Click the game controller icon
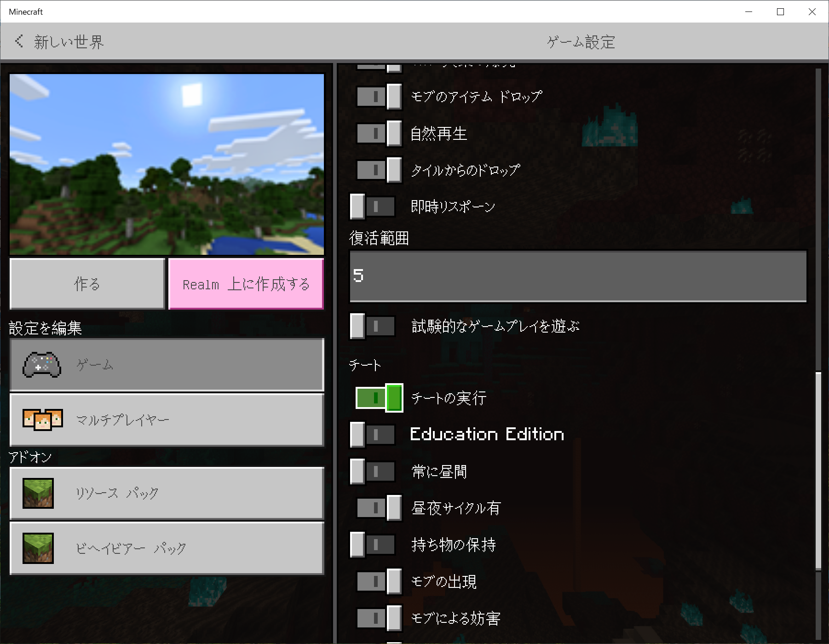The height and width of the screenshot is (644, 829). click(x=42, y=365)
